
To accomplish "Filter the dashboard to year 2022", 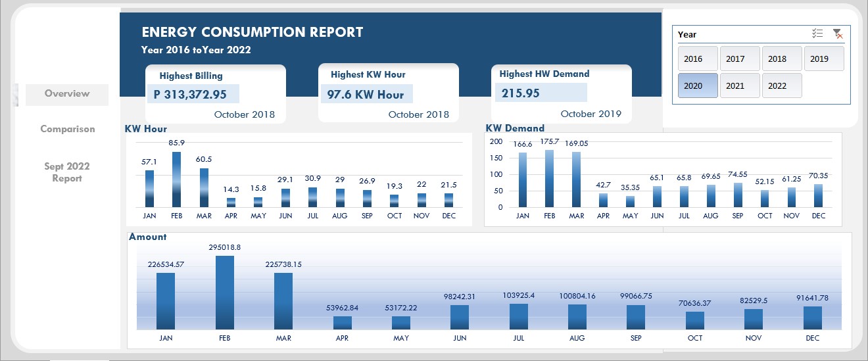I will [x=782, y=85].
